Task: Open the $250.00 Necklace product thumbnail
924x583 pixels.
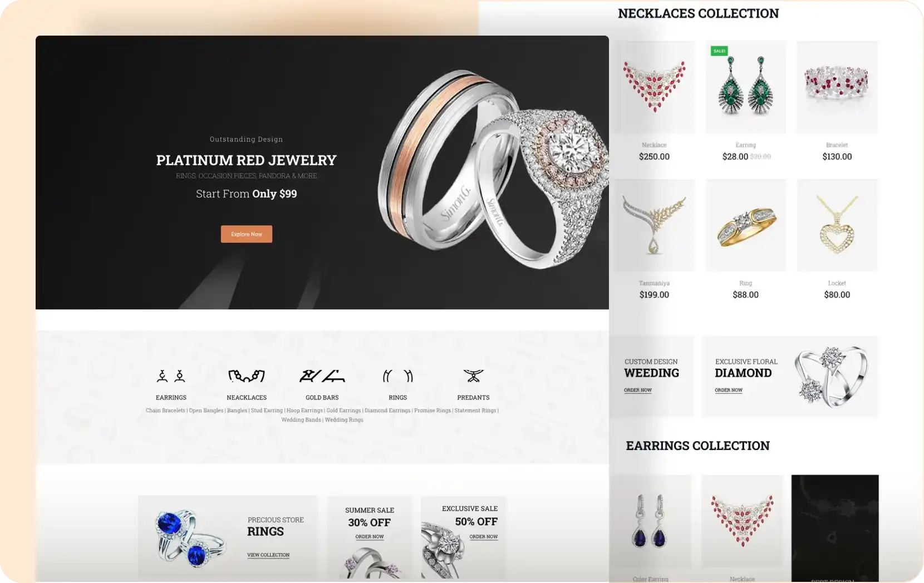Action: pos(654,87)
